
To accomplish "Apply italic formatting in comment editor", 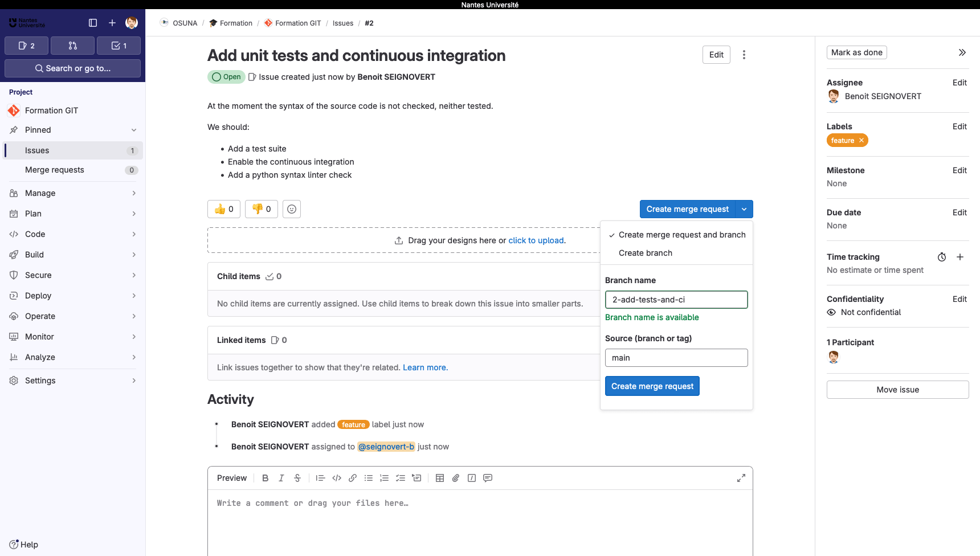I will pyautogui.click(x=281, y=478).
